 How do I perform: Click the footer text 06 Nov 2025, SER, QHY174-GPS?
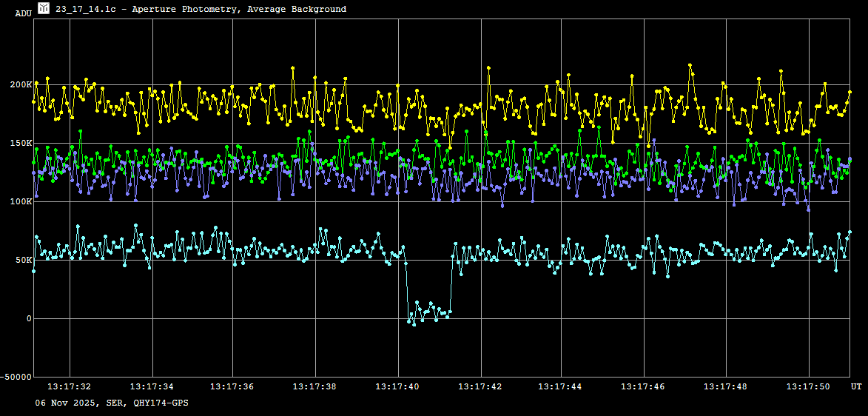pyautogui.click(x=112, y=403)
